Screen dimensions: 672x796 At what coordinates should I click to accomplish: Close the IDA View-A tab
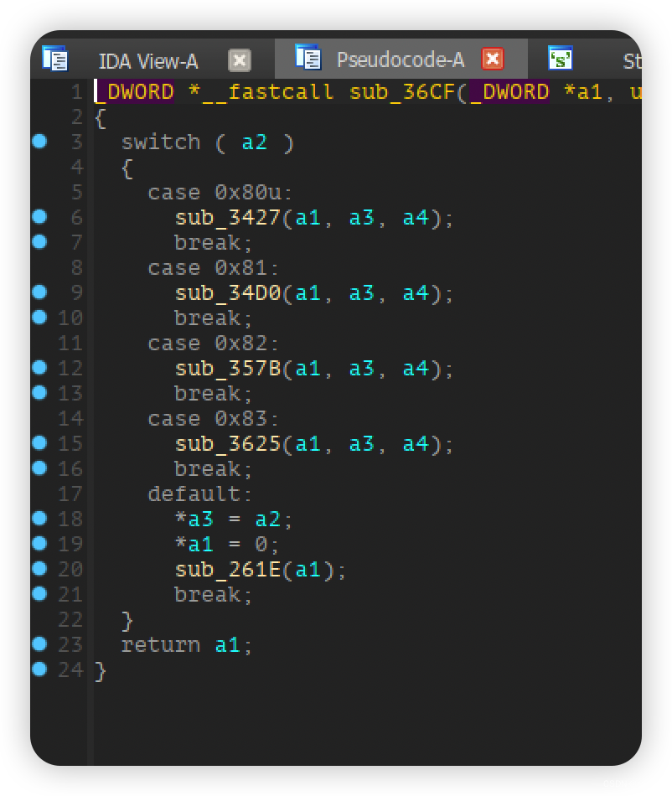click(240, 61)
